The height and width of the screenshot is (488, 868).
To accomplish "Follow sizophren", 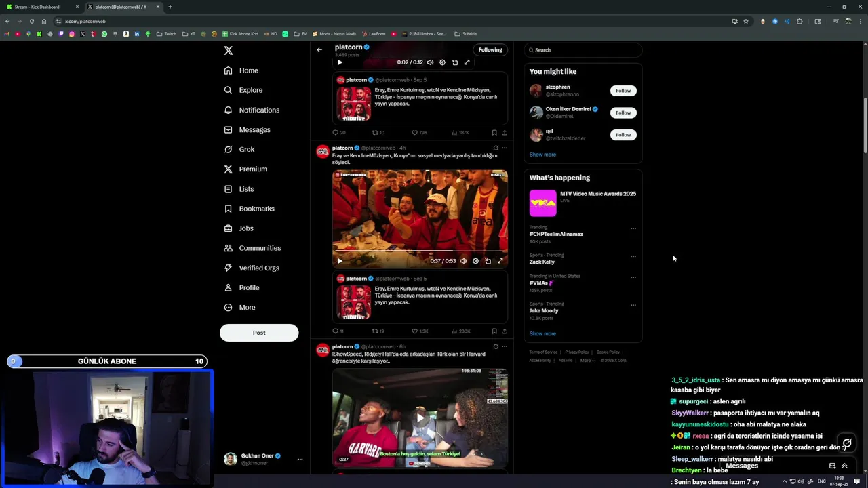I will [x=623, y=91].
